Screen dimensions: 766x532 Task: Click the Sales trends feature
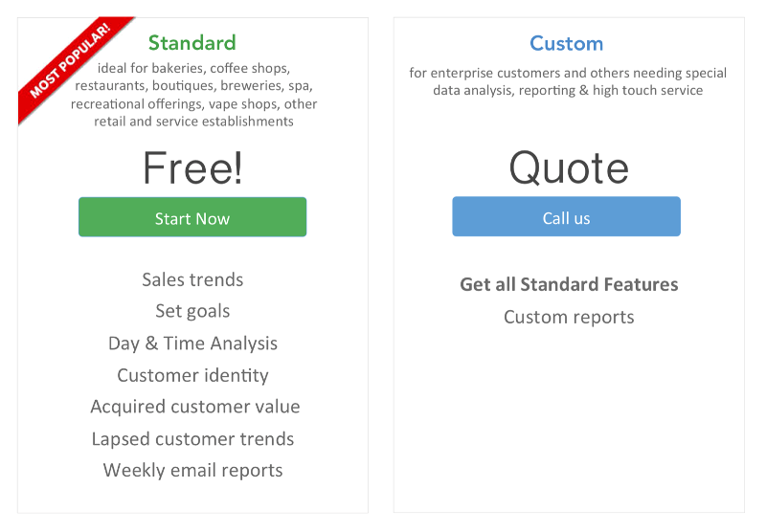click(x=192, y=279)
